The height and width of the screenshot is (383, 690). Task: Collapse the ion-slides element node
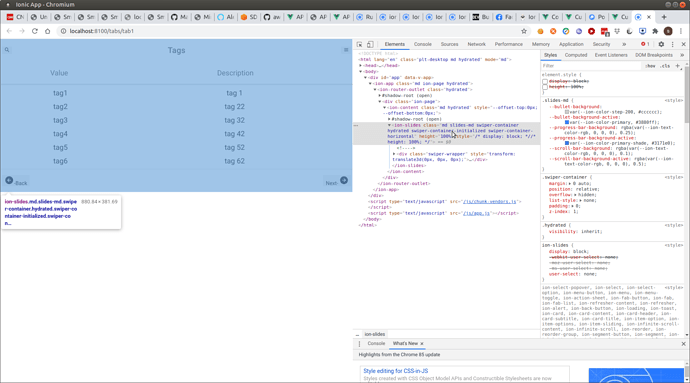click(389, 125)
